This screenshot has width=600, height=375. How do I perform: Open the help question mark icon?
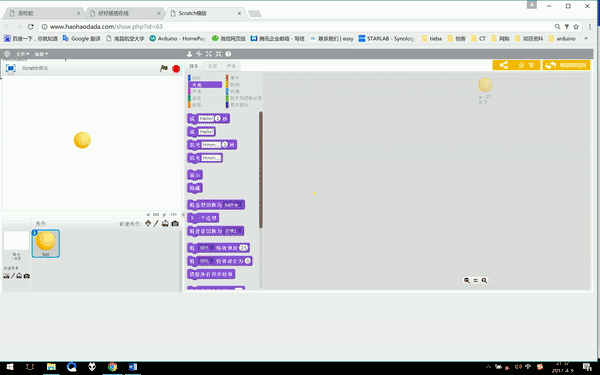(x=228, y=54)
